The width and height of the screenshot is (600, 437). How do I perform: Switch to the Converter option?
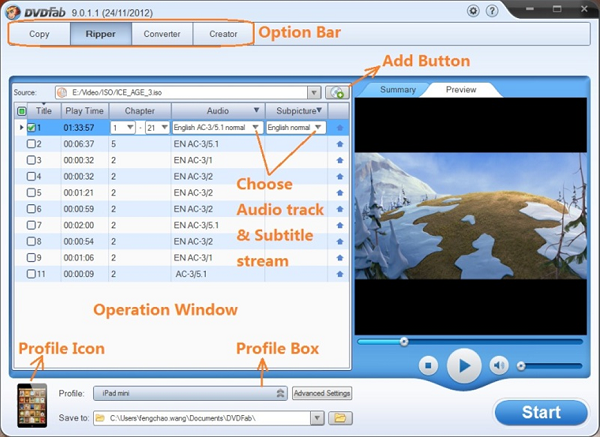click(x=162, y=34)
